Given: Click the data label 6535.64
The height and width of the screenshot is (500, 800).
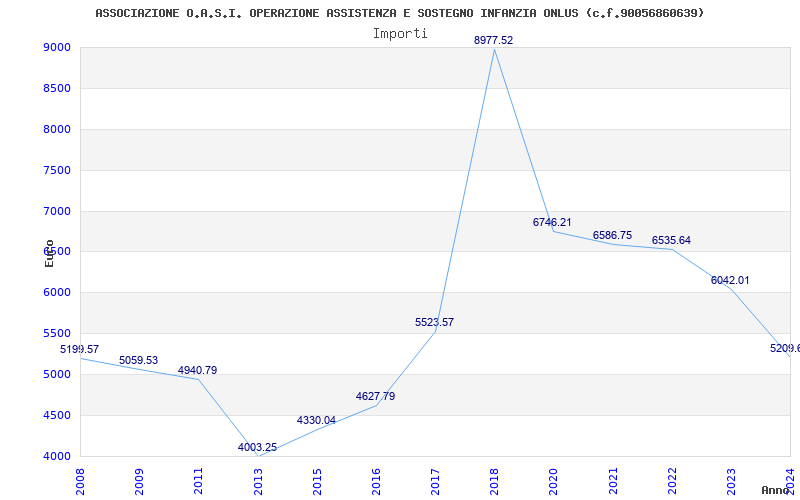Looking at the screenshot, I should click(671, 240).
